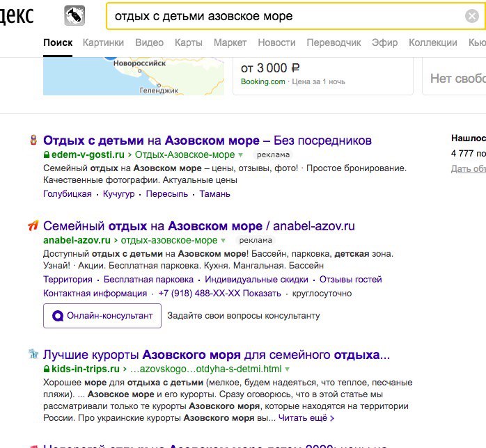Click the реклама label on the anabel-azov ad
The height and width of the screenshot is (448, 486).
coord(256,240)
